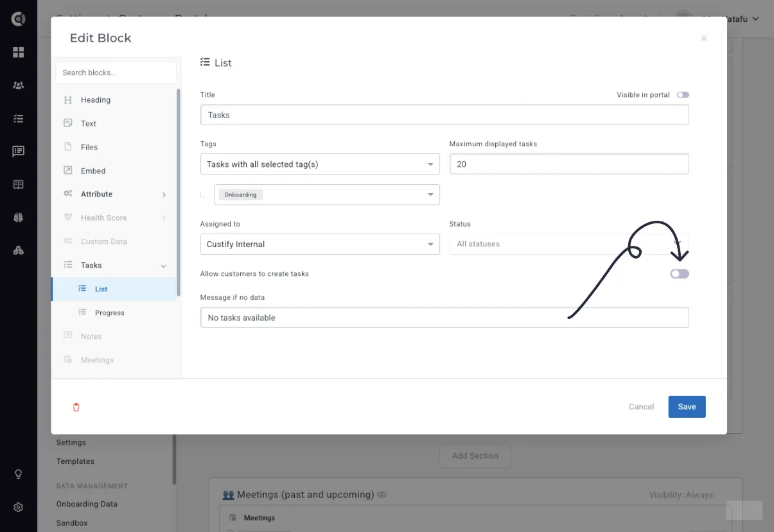Open Tasks with all selected tag(s) dropdown
Viewport: 774px width, 532px height.
pos(320,164)
